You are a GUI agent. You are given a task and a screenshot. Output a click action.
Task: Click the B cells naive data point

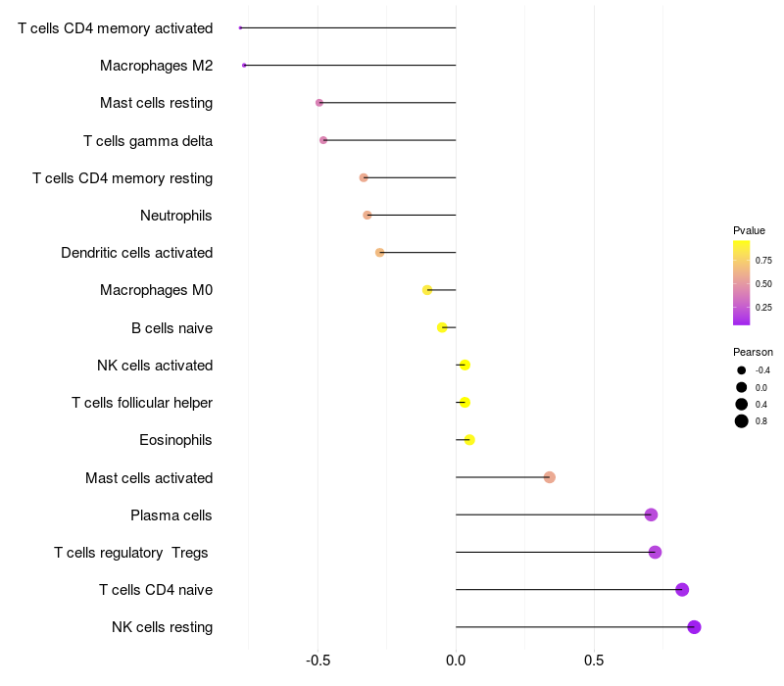click(442, 327)
